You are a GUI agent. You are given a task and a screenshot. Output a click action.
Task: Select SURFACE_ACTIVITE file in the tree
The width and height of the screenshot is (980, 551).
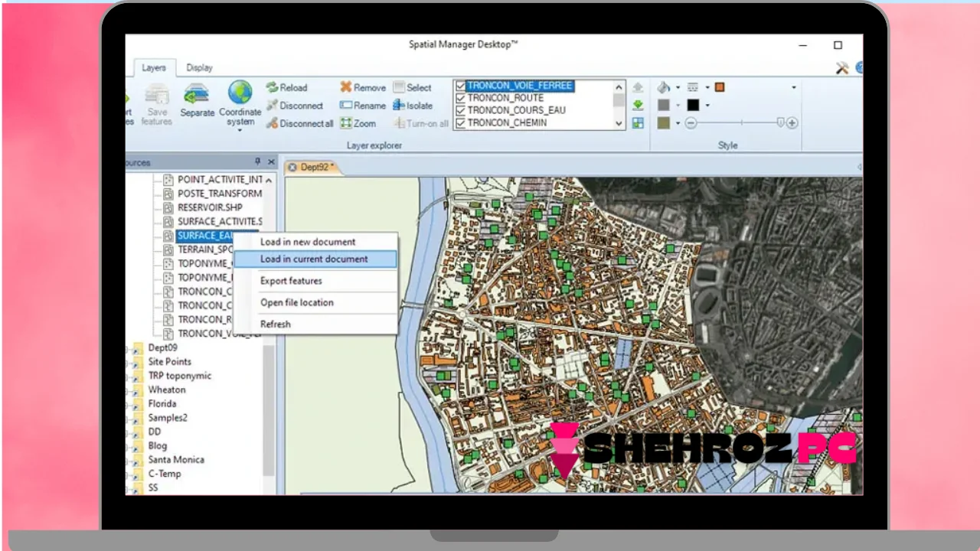(220, 221)
